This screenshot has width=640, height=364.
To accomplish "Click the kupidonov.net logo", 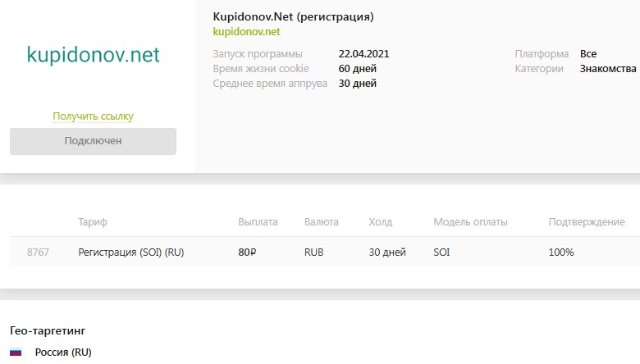I will click(x=93, y=55).
